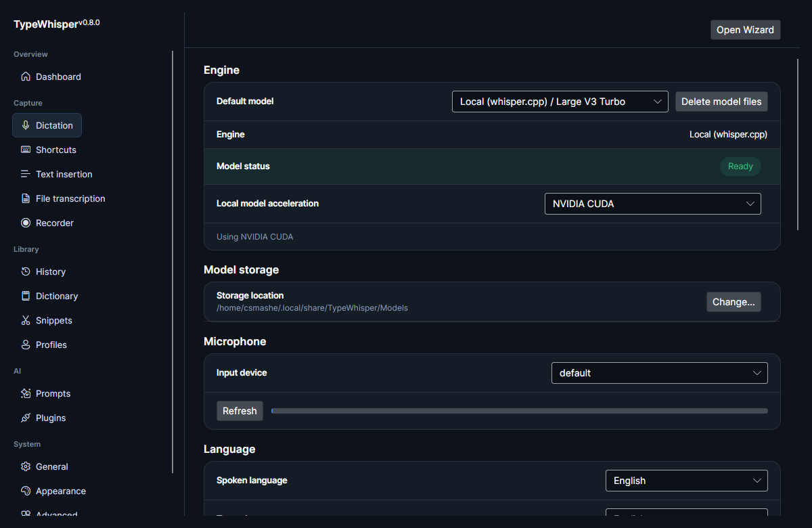812x528 pixels.
Task: Click the Dictation microphone icon
Action: 26,125
